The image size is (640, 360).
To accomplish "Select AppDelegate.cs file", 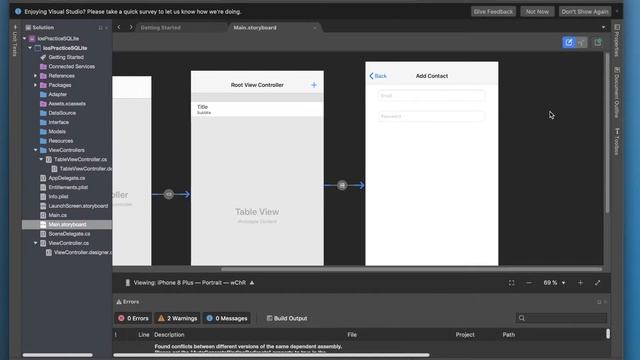I will point(67,178).
